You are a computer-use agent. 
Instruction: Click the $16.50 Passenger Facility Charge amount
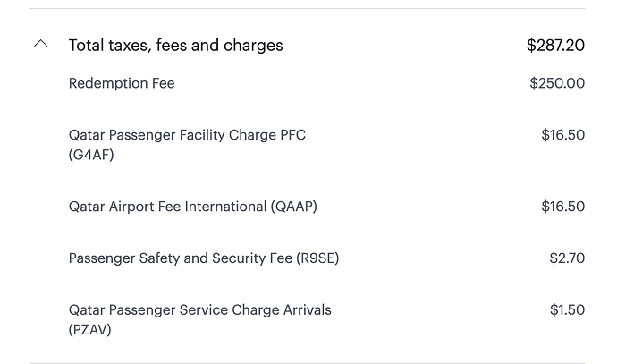tap(562, 136)
